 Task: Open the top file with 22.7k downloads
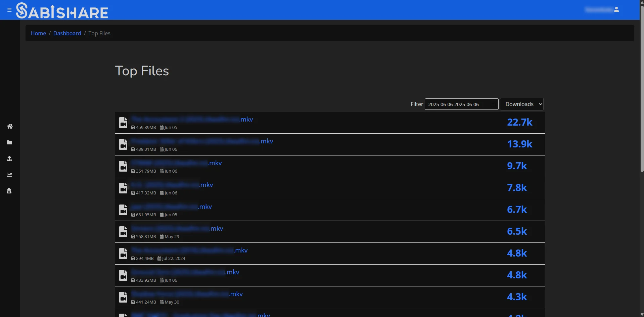click(191, 119)
